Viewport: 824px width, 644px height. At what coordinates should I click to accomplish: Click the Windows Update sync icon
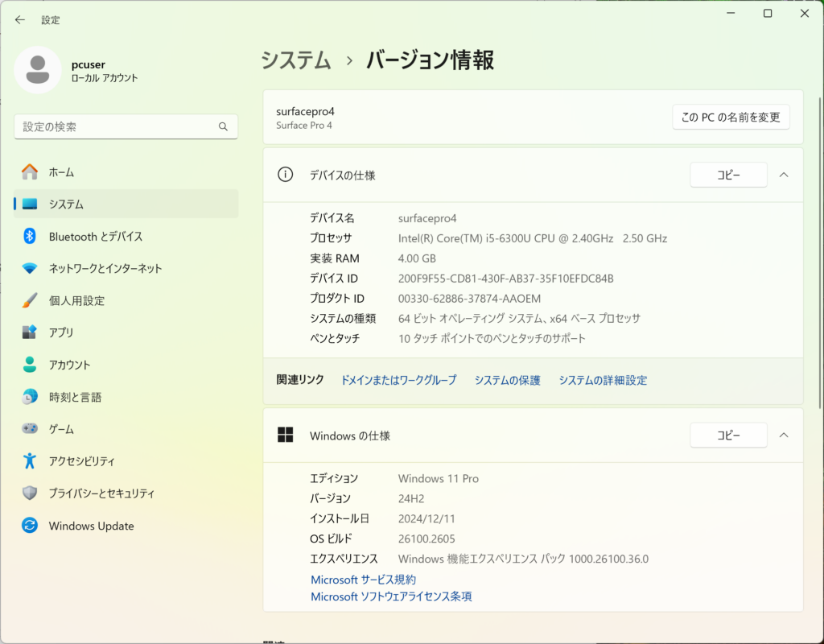click(x=30, y=525)
